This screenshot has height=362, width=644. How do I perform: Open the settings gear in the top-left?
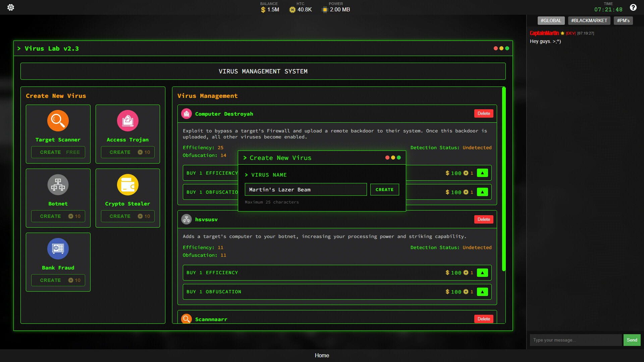click(x=10, y=7)
